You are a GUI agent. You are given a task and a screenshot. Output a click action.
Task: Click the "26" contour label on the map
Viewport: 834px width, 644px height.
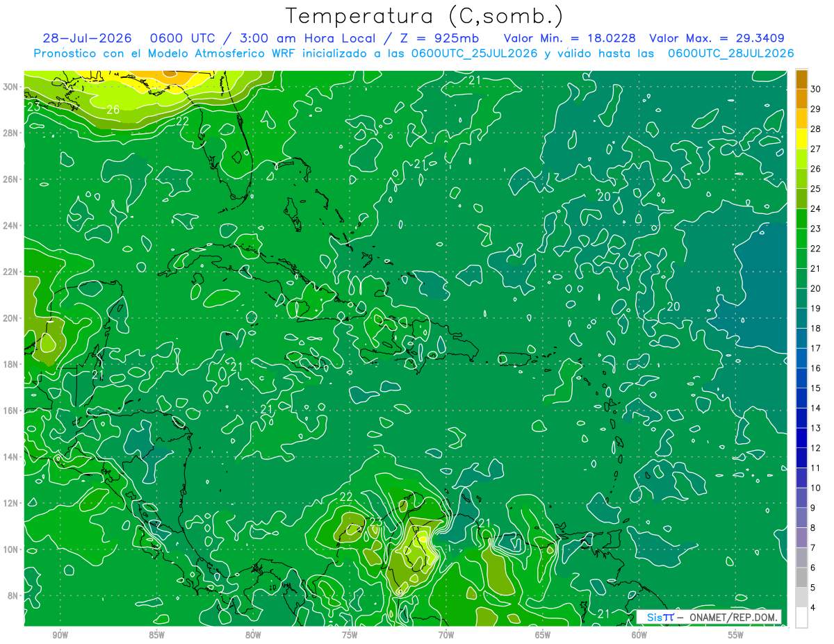click(x=113, y=110)
